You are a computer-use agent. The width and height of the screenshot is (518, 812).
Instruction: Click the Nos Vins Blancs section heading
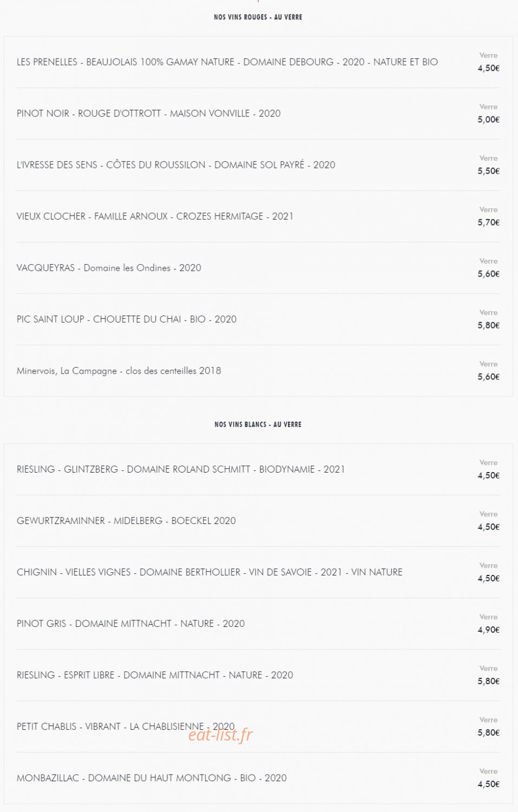(x=258, y=424)
